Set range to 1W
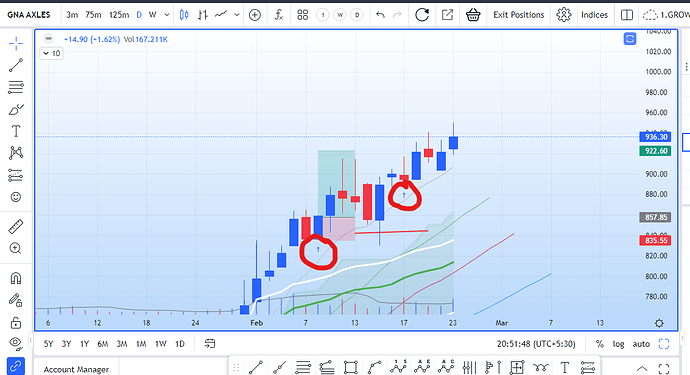Viewport: 690px width, 375px height. (x=161, y=344)
